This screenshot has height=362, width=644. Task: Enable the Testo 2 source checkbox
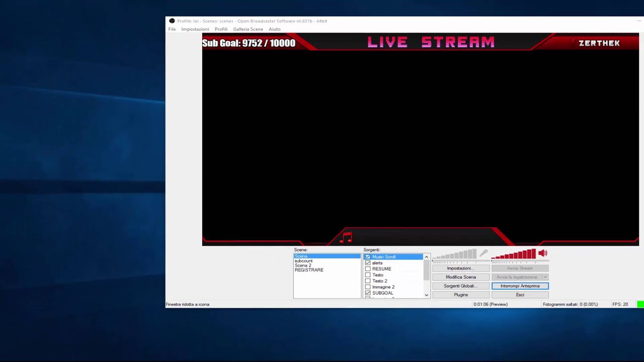pyautogui.click(x=368, y=281)
